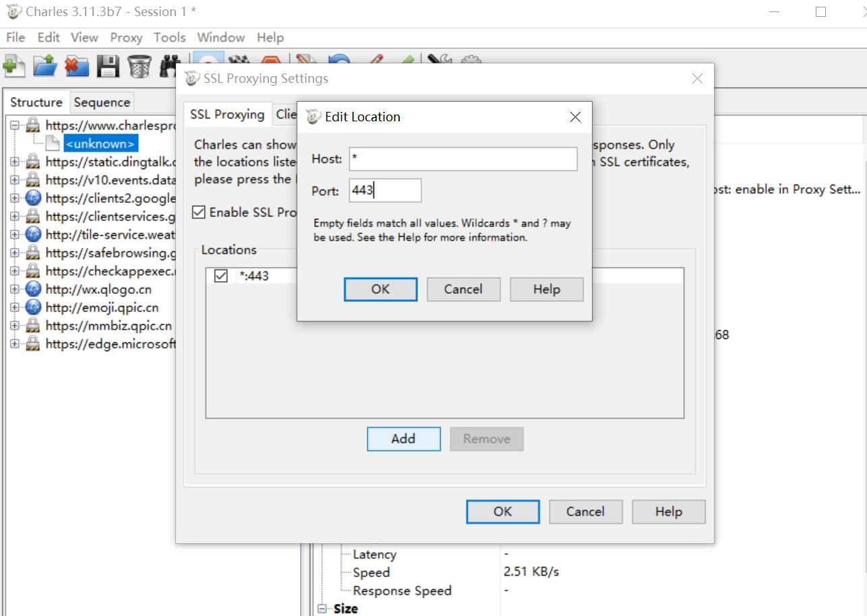The width and height of the screenshot is (867, 616).
Task: Click the Open Session folder icon
Action: 44,65
